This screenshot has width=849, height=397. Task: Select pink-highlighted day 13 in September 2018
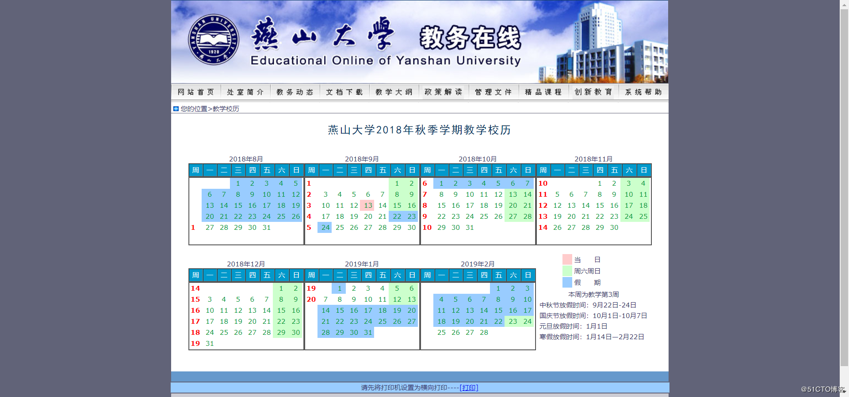coord(368,205)
